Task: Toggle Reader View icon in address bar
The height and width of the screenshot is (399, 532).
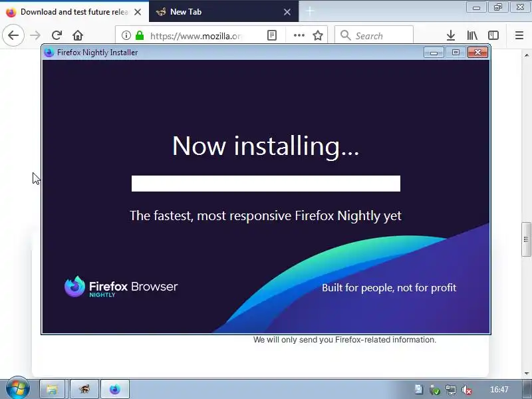Action: pos(272,35)
